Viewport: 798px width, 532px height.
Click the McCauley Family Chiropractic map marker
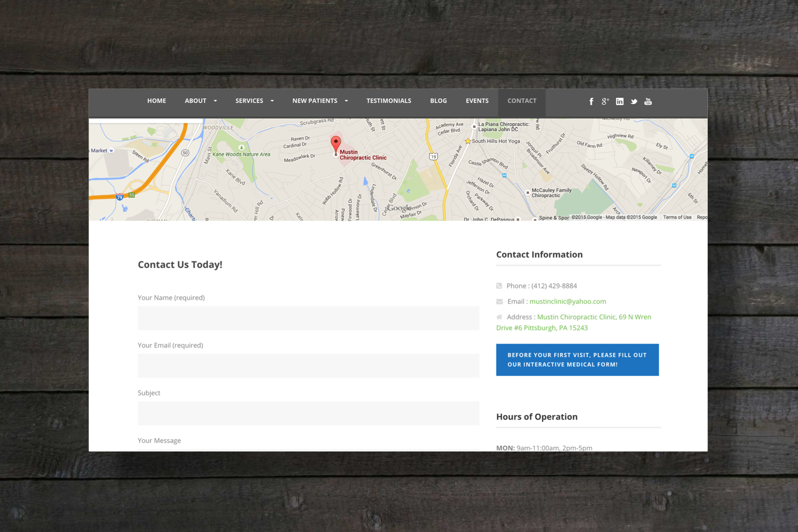coord(528,193)
